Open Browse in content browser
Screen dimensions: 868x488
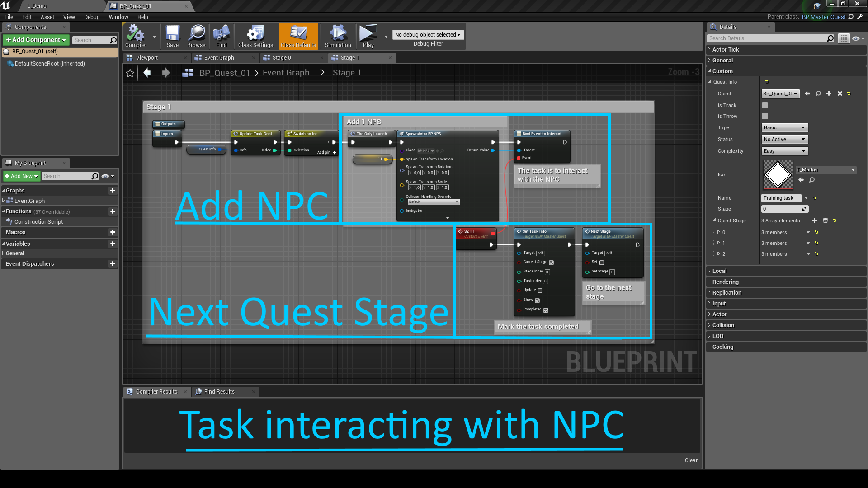point(196,36)
